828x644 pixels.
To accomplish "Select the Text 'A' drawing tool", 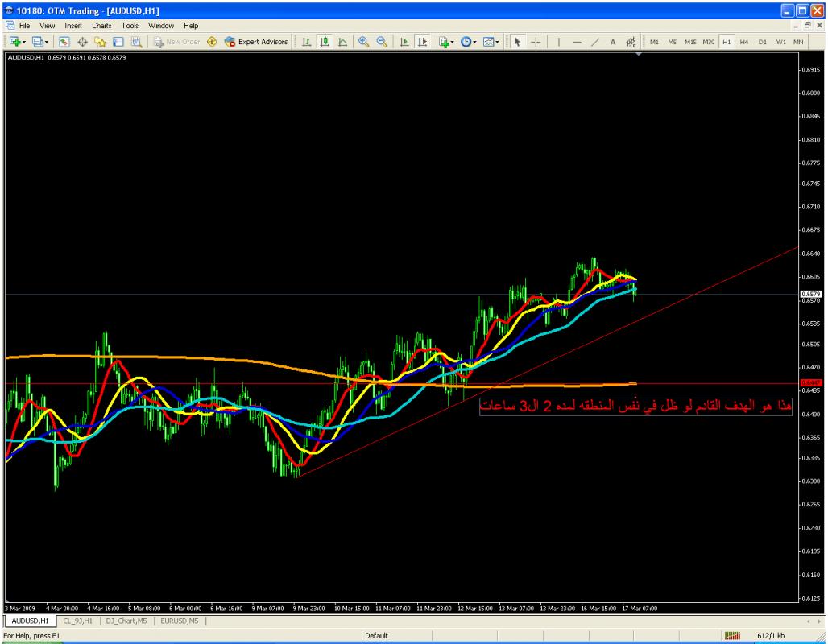I will click(613, 42).
